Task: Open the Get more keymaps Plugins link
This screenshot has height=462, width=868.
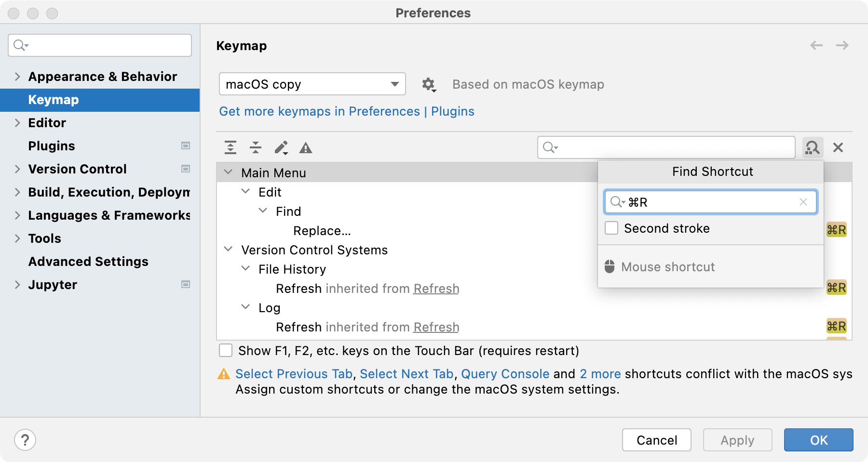Action: (346, 111)
